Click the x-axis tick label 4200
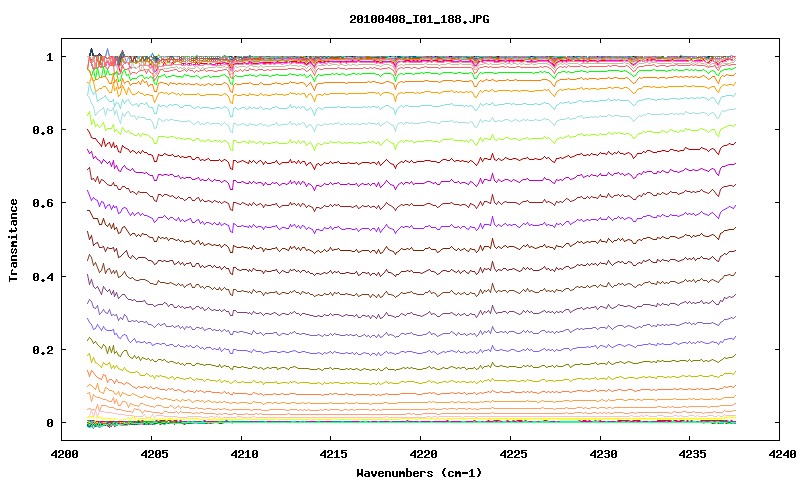 (x=64, y=454)
